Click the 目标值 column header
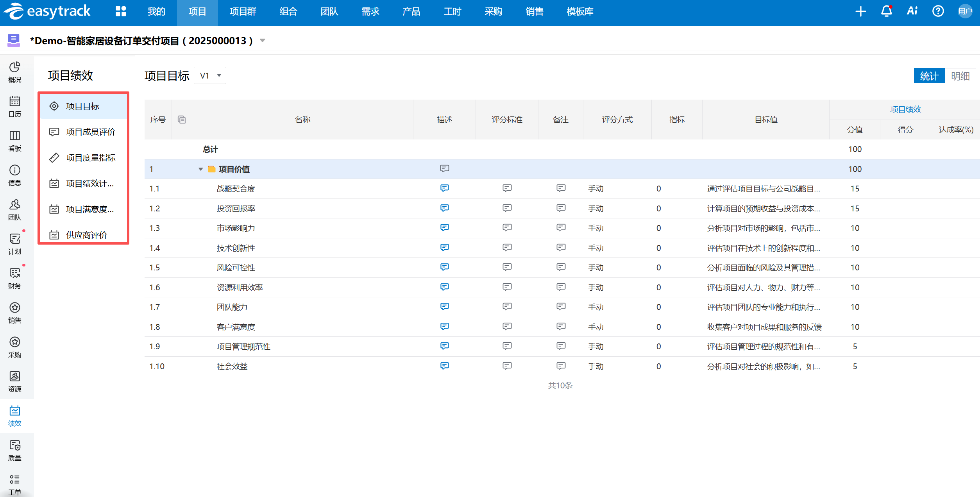Screen dimensions: 980x497 (x=766, y=120)
